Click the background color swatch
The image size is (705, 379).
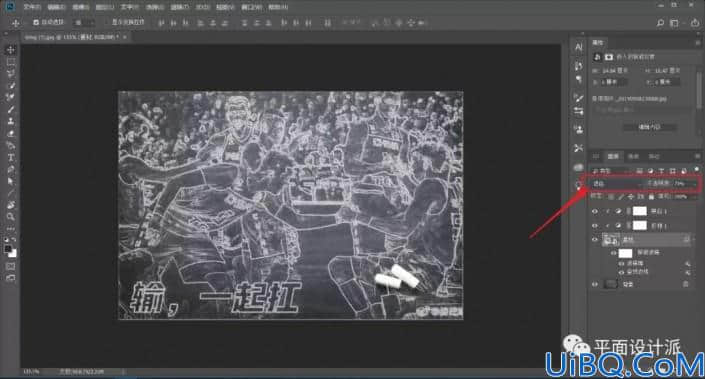coord(13,254)
